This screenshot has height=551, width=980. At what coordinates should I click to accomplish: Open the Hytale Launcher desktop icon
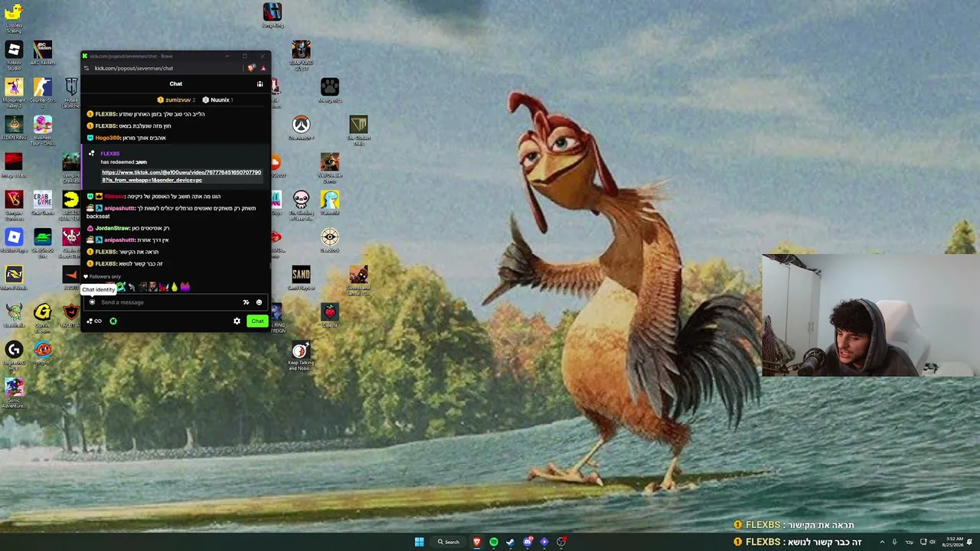pyautogui.click(x=71, y=92)
